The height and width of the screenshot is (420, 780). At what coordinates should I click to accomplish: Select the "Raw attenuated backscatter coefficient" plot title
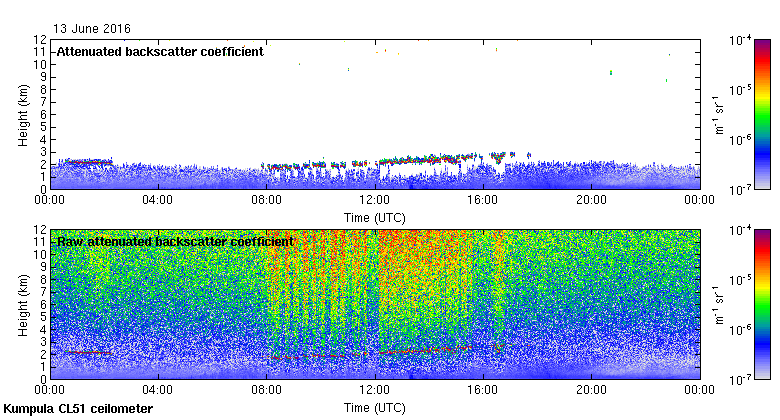point(175,241)
